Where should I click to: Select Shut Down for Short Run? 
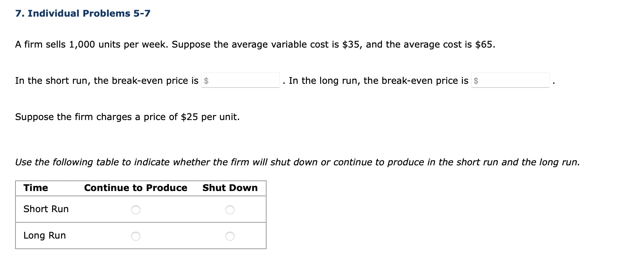(230, 210)
